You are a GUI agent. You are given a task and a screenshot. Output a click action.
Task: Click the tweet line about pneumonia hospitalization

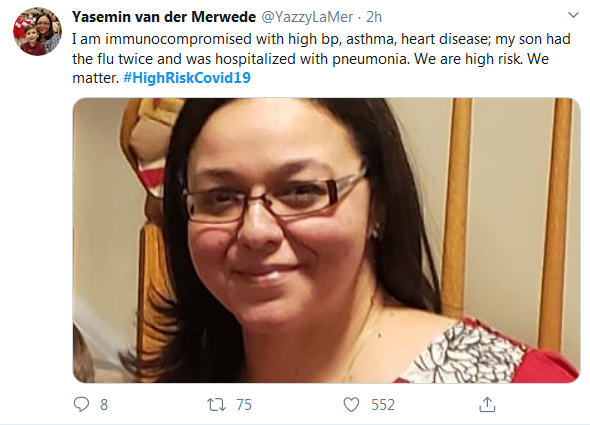(x=310, y=59)
